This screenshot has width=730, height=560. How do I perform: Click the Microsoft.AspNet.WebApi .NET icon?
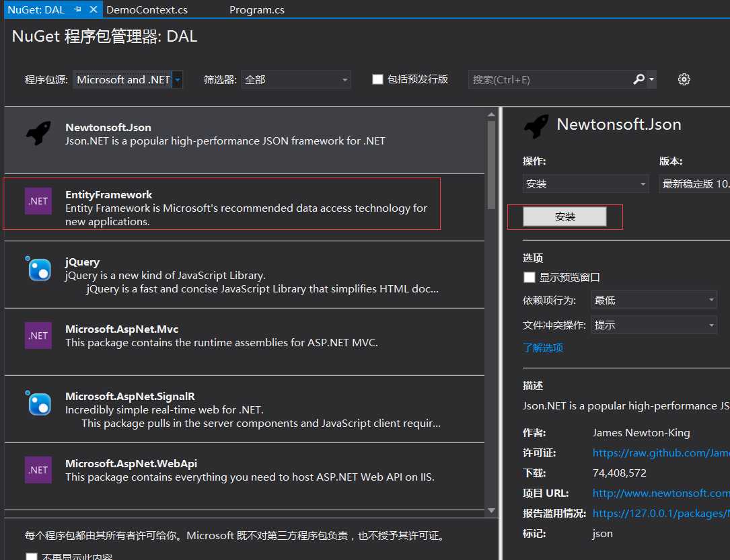38,470
